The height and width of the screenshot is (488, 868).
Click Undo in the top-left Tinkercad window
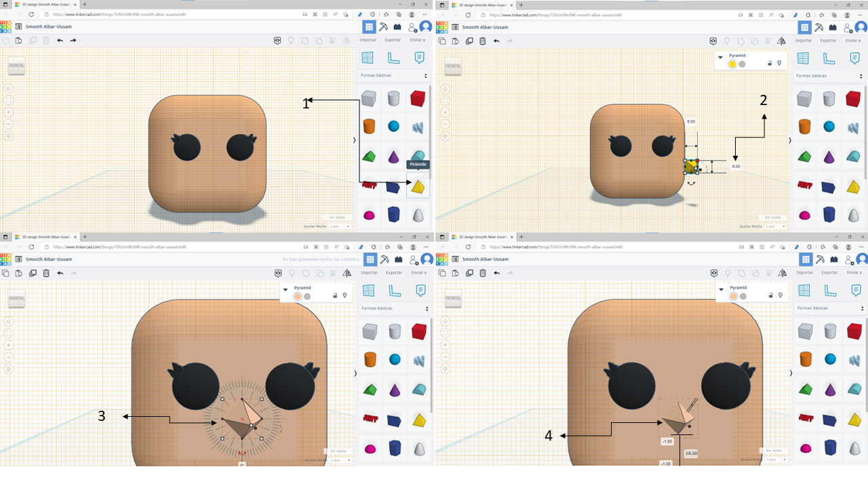point(60,41)
